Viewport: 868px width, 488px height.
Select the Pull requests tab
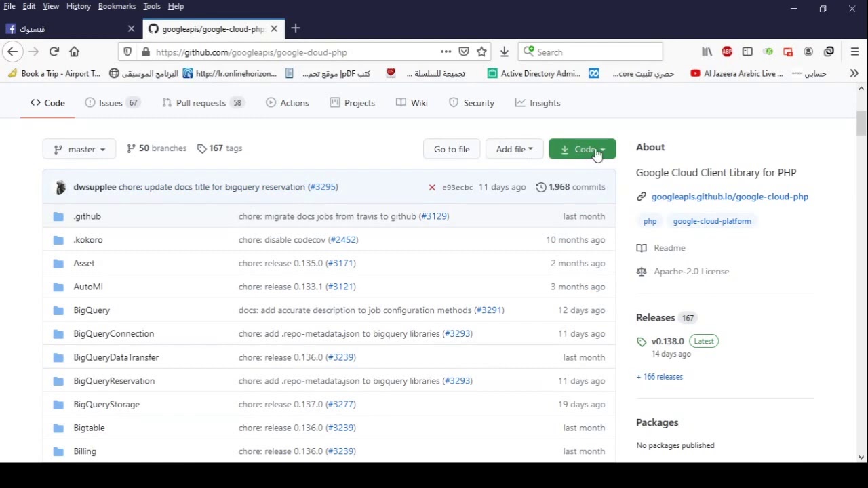pyautogui.click(x=203, y=103)
